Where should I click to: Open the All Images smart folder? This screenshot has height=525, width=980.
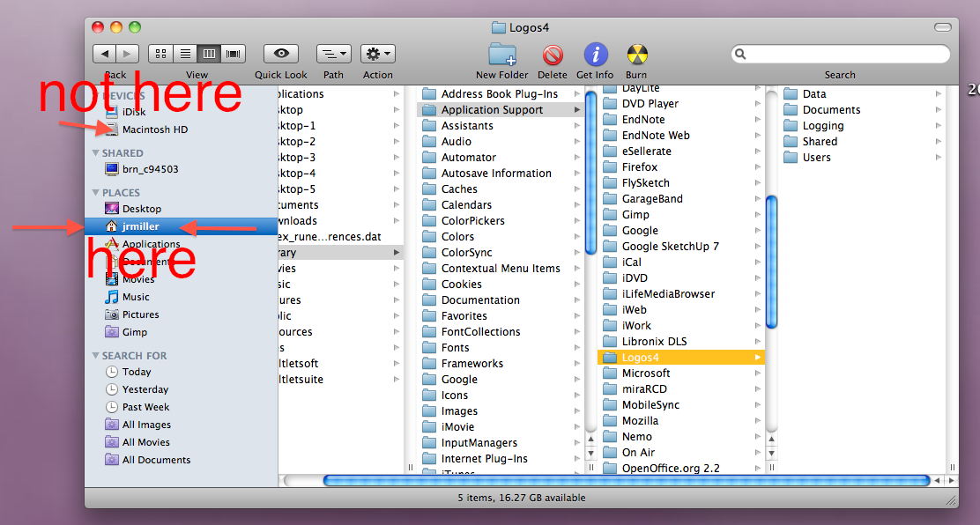[x=146, y=425]
